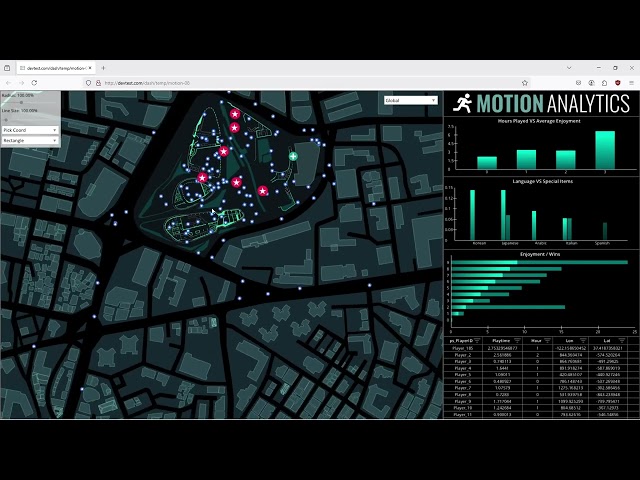Image resolution: width=640 pixels, height=480 pixels.
Task: Click the Hours Played VS Average Enjoyment title
Action: (x=539, y=121)
